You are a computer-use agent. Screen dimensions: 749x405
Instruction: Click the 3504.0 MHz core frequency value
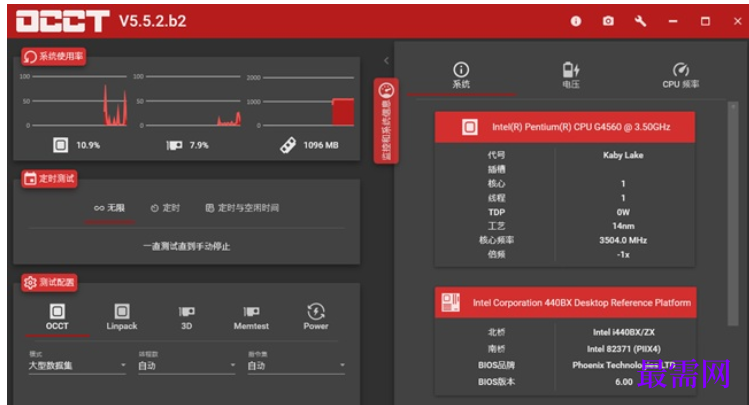tap(623, 240)
